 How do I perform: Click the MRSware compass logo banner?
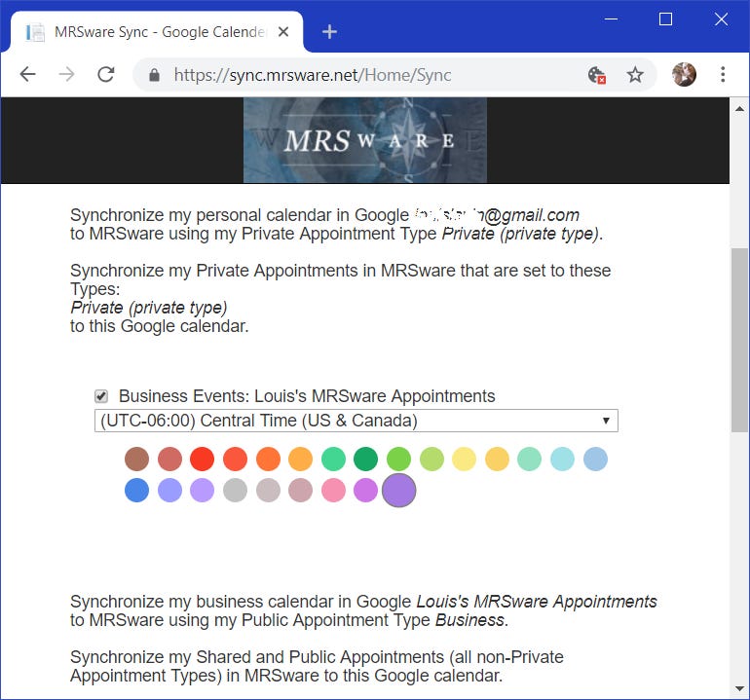point(365,140)
